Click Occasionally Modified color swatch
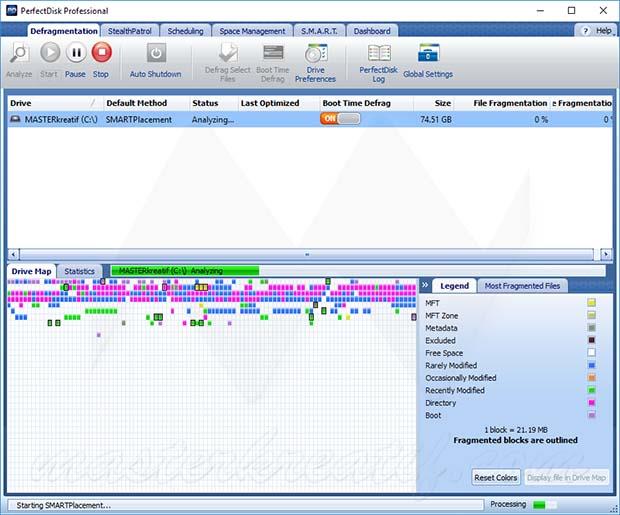This screenshot has width=620, height=515. [x=592, y=378]
